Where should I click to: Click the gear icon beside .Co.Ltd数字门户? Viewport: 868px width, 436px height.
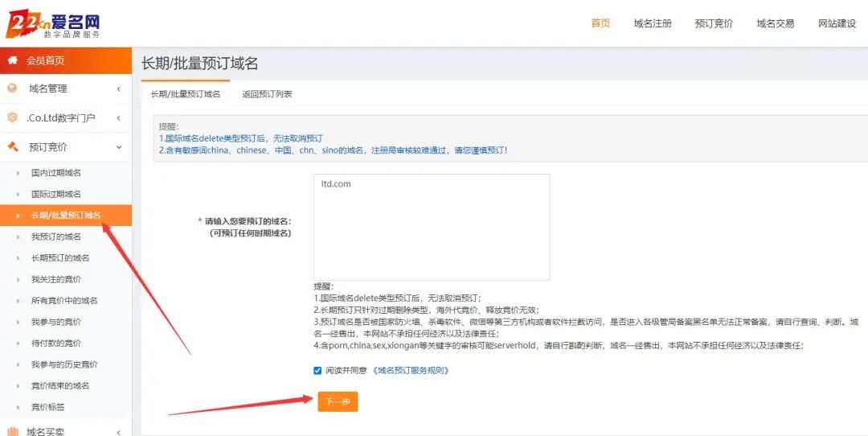pyautogui.click(x=12, y=117)
